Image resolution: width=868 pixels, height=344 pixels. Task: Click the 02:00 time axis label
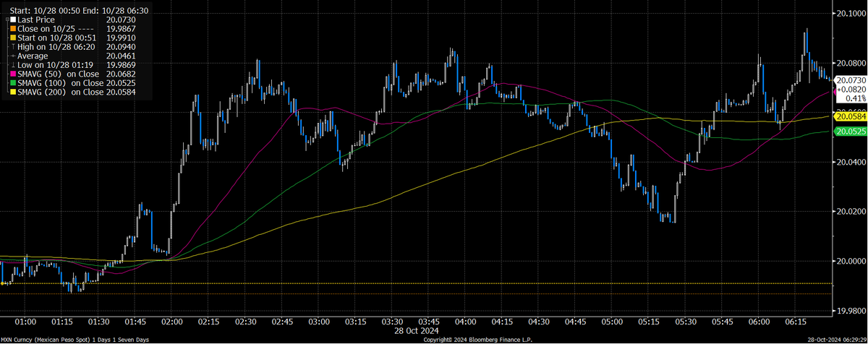pos(172,321)
